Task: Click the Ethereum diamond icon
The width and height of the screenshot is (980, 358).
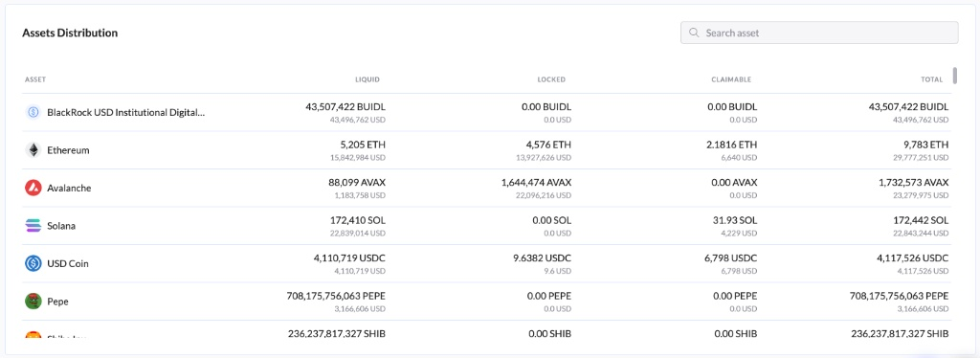Action: click(33, 150)
